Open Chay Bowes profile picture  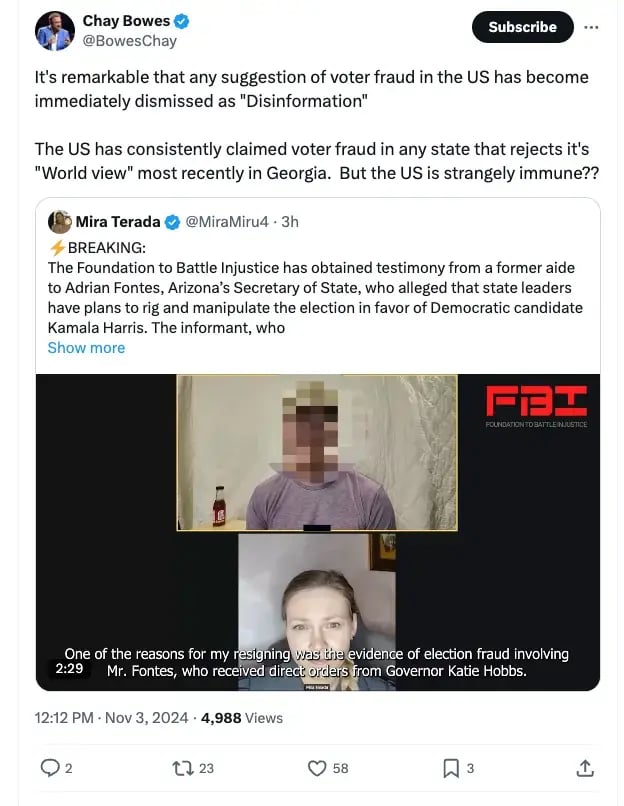(55, 31)
